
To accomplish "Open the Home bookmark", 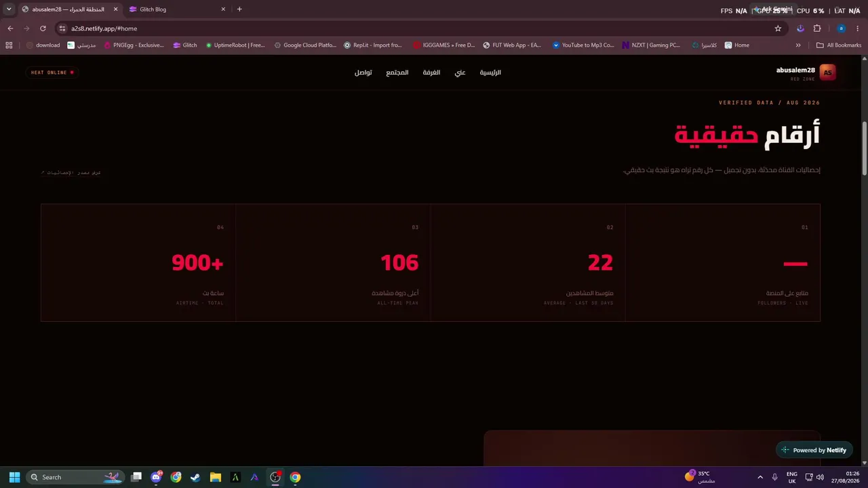I will (737, 45).
